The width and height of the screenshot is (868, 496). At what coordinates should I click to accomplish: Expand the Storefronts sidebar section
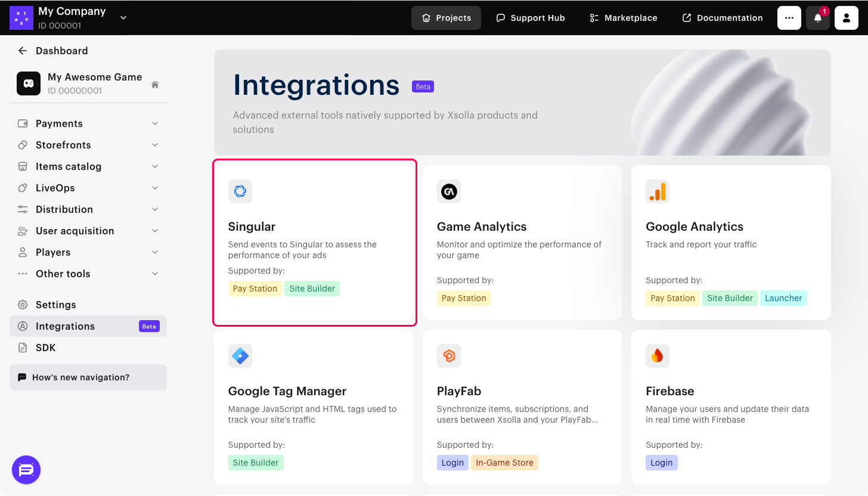(88, 145)
